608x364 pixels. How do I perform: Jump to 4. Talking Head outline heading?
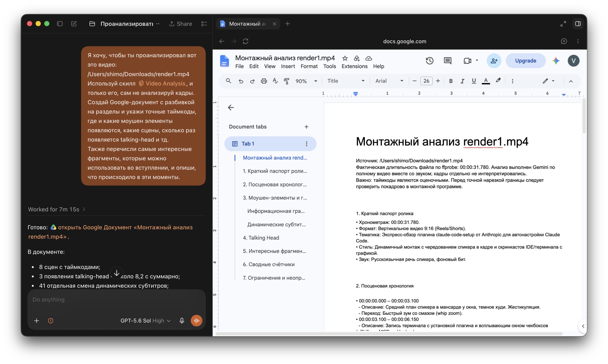261,238
